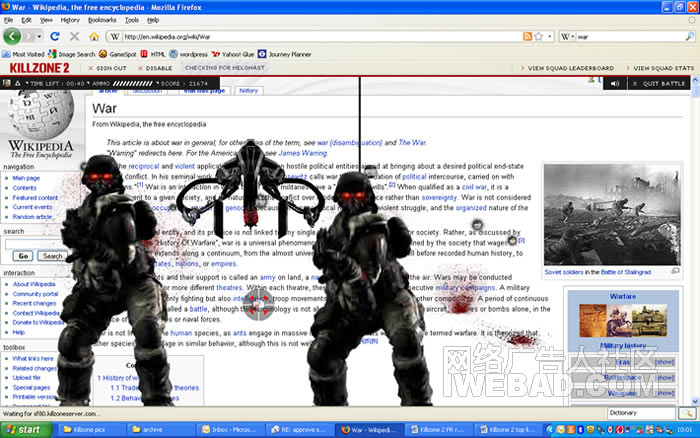Open the location bar history dropdown
This screenshot has height=438, width=700.
550,37
